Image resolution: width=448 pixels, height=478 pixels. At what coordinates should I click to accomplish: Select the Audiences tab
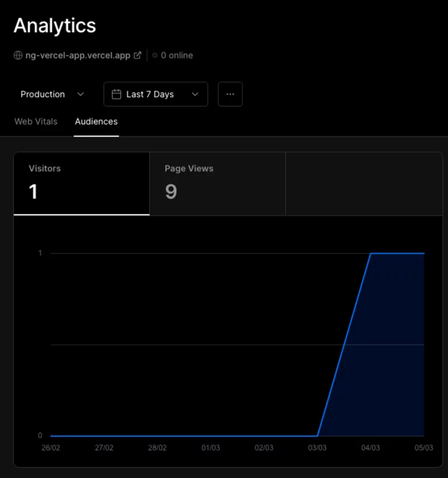pos(96,122)
